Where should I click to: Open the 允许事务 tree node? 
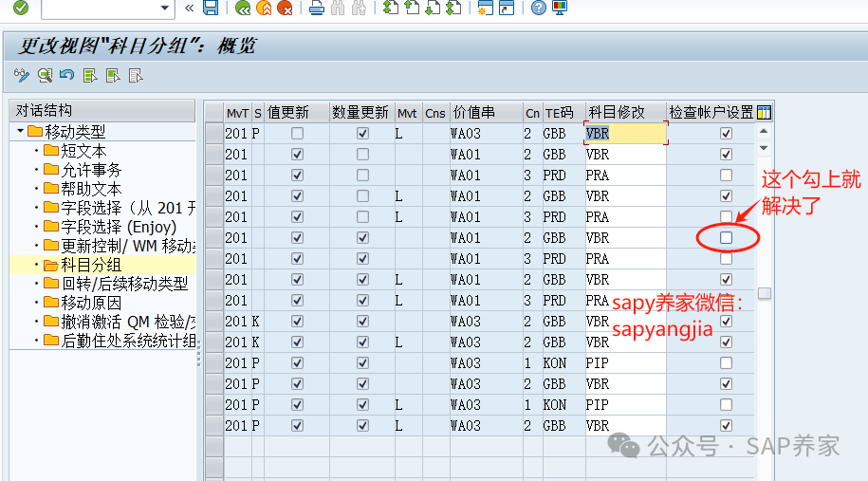91,170
